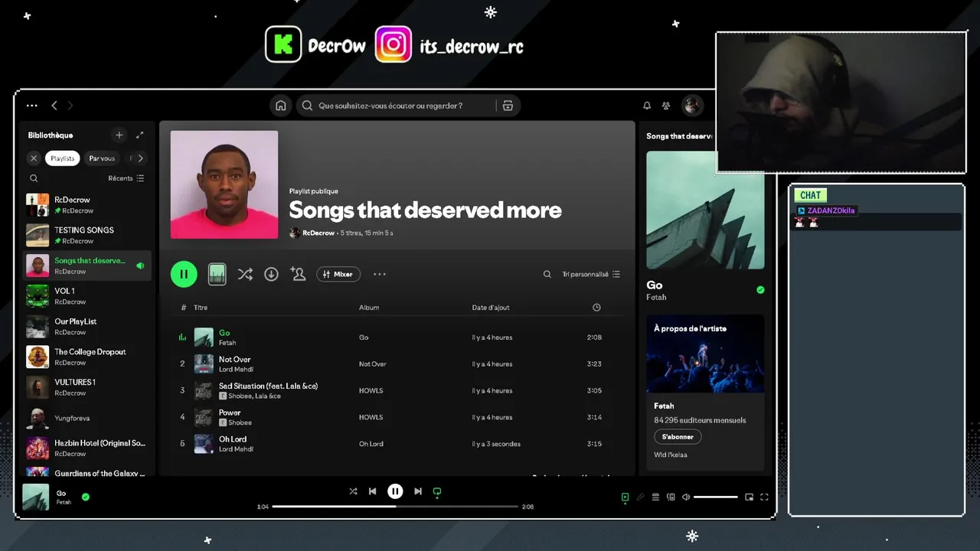
Task: Download the playlist
Action: click(271, 274)
